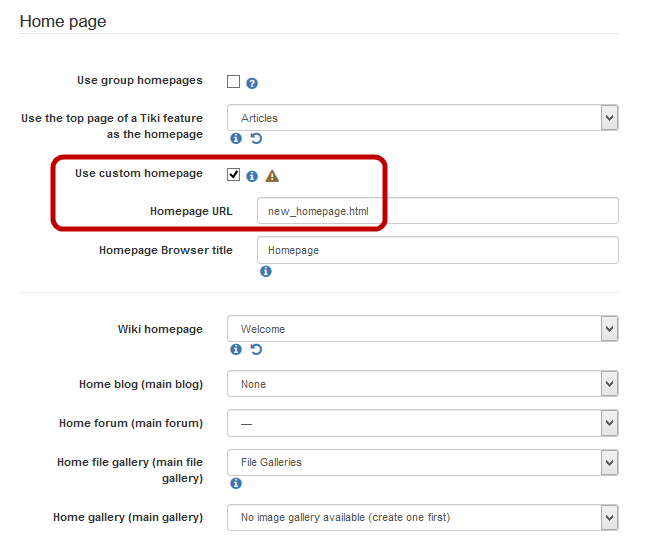Reset the top page Tiki feature setting

[256, 139]
